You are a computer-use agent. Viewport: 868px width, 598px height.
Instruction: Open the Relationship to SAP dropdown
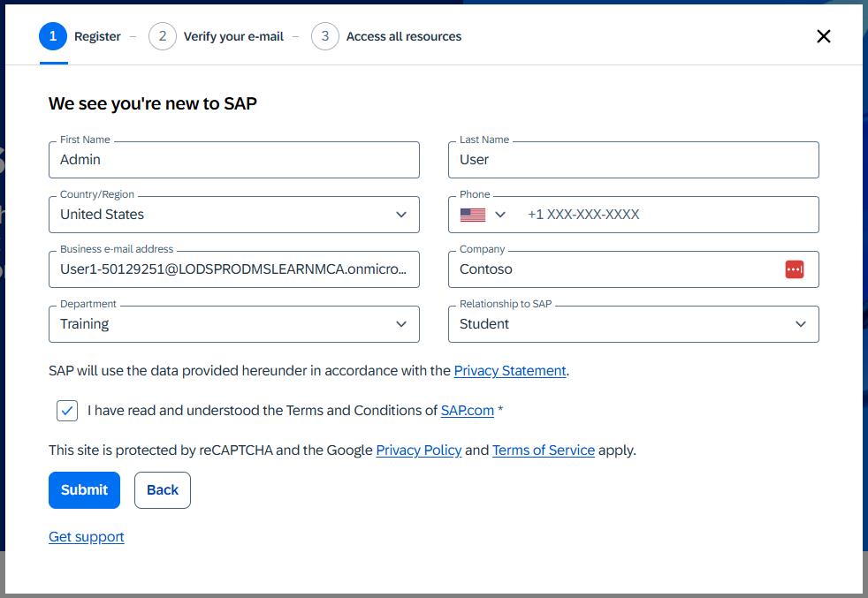point(800,324)
